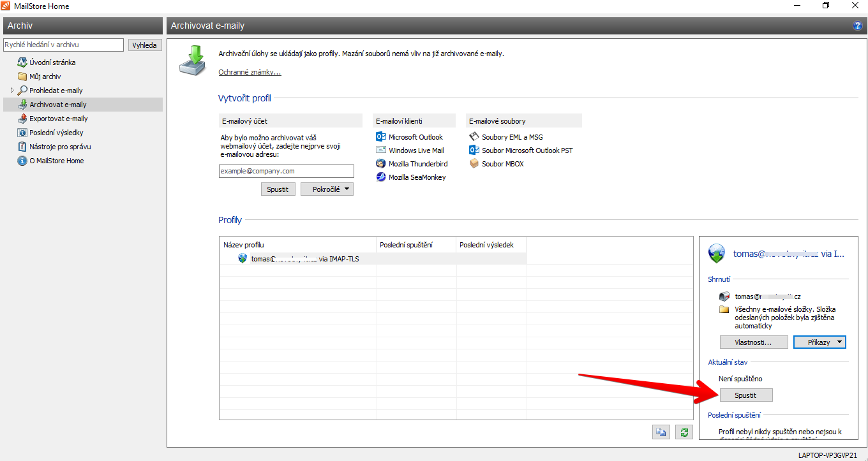Click the Můj archiv folder icon

22,77
